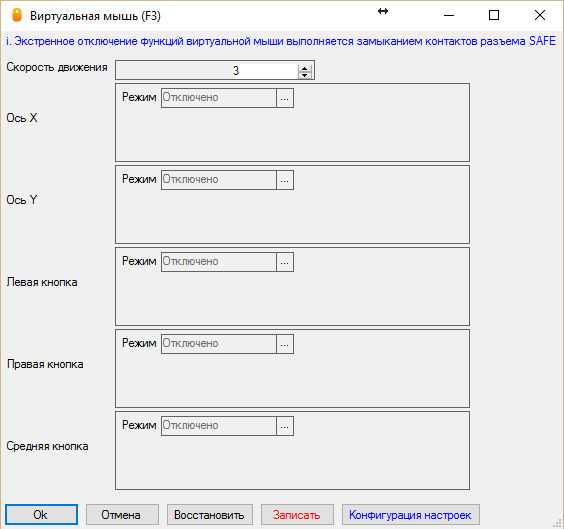Click the virtual mouse app icon in title bar

click(17, 15)
